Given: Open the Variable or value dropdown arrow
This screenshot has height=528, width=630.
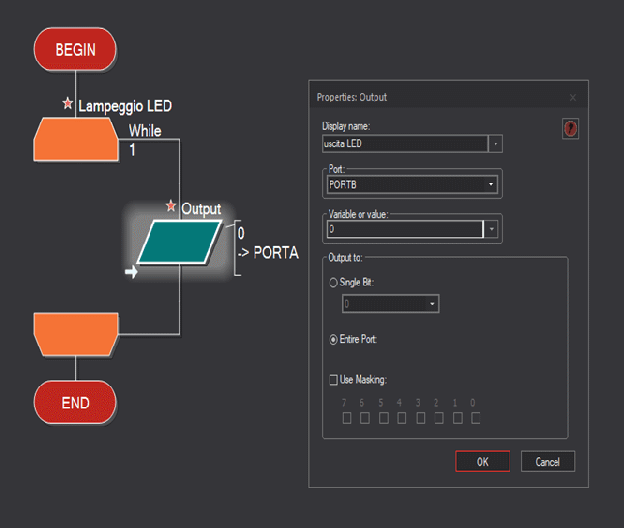Looking at the screenshot, I should [491, 229].
